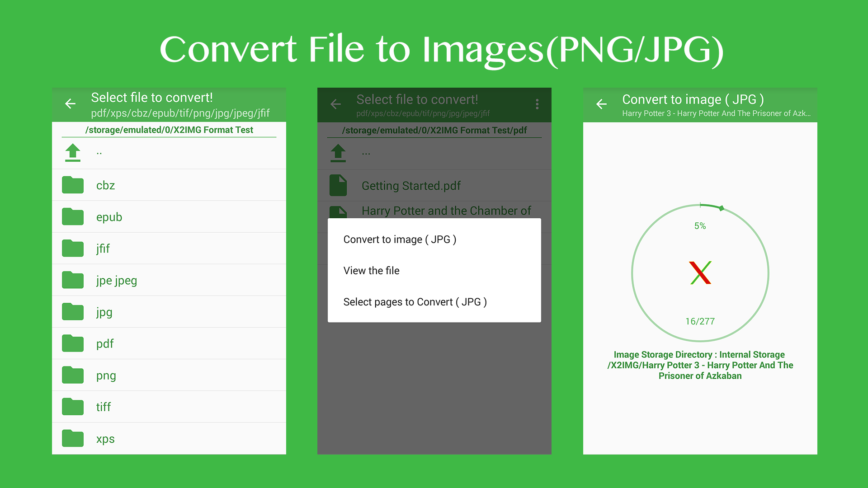
Task: Open the cbz folder icon
Action: click(x=73, y=185)
